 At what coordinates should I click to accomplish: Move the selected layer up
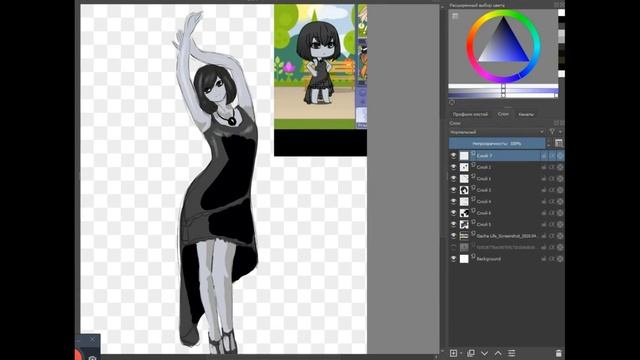498,353
